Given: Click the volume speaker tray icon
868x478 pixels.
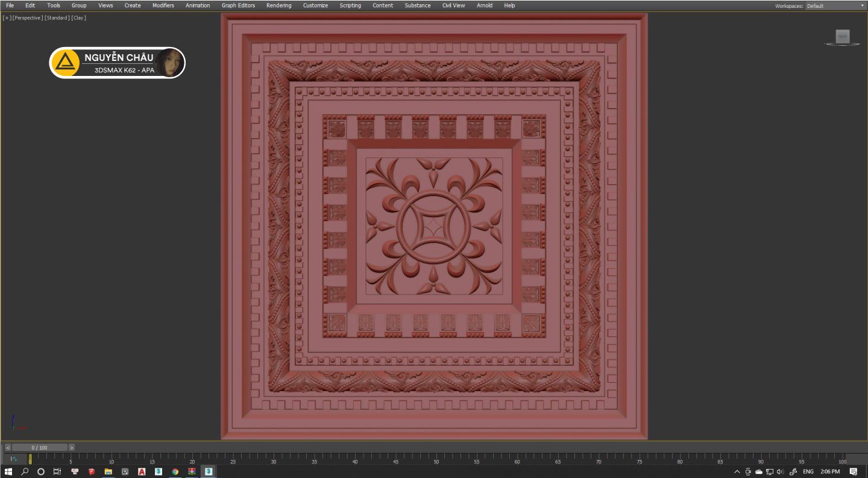Looking at the screenshot, I should 780,471.
